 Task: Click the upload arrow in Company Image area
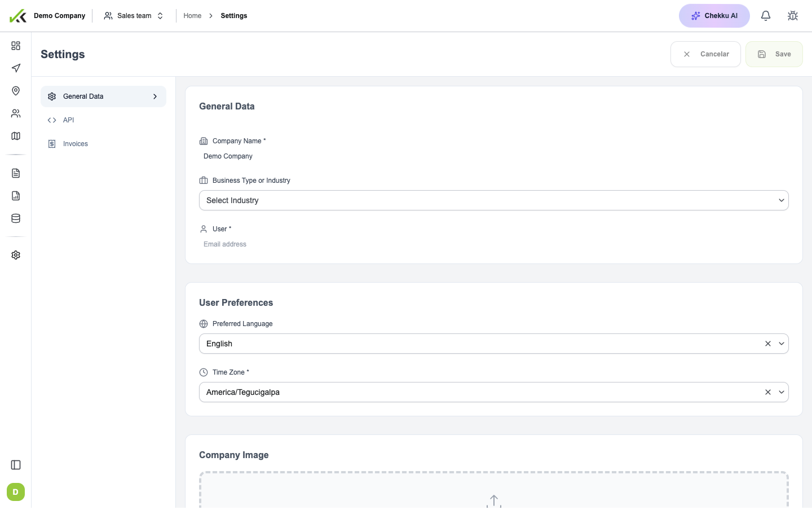(x=494, y=501)
